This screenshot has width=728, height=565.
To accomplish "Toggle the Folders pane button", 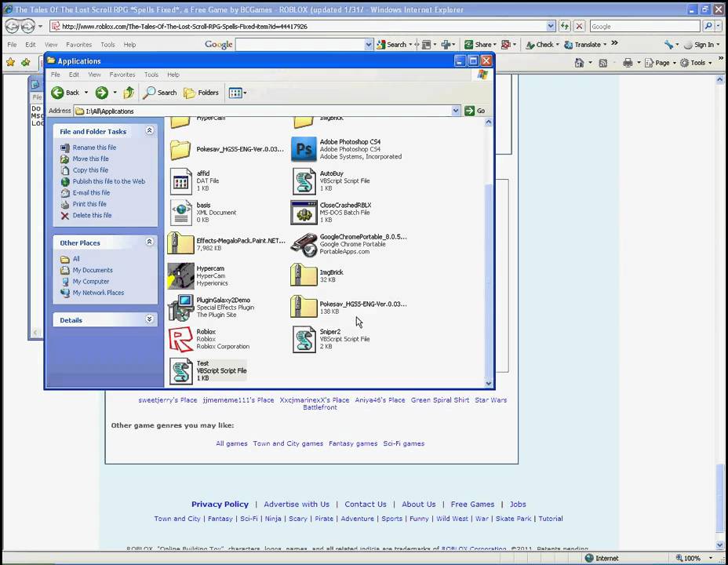I will tap(202, 93).
